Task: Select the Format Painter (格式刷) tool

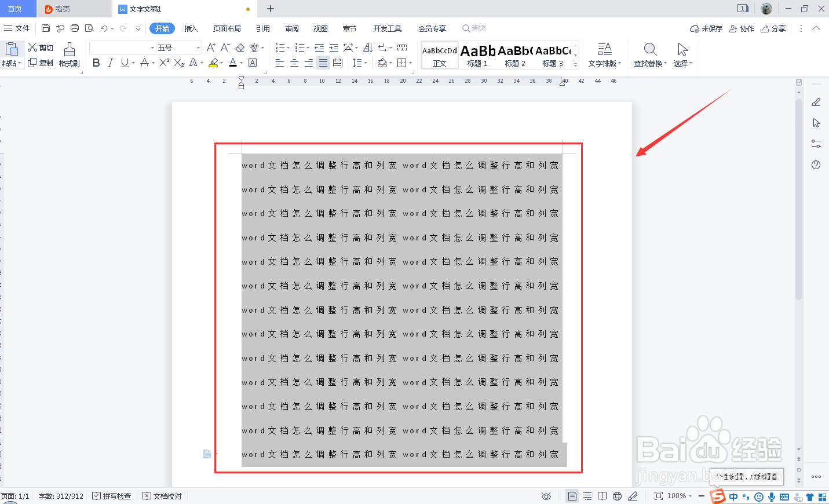Action: tap(69, 55)
